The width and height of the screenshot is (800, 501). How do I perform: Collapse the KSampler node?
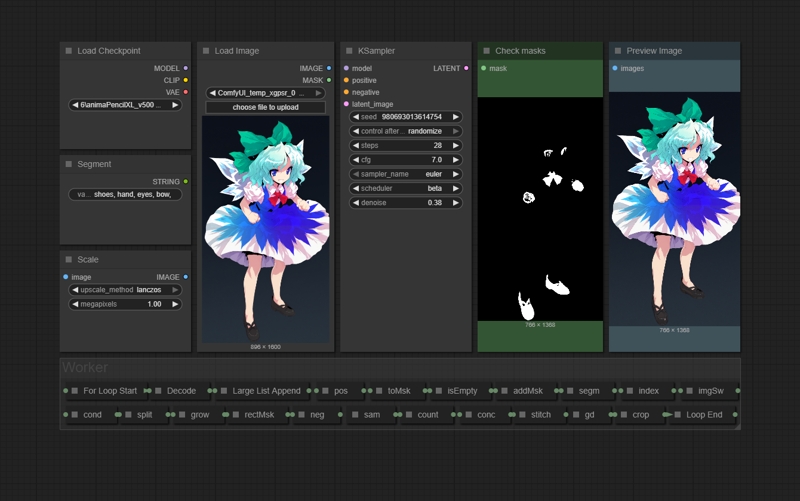349,51
